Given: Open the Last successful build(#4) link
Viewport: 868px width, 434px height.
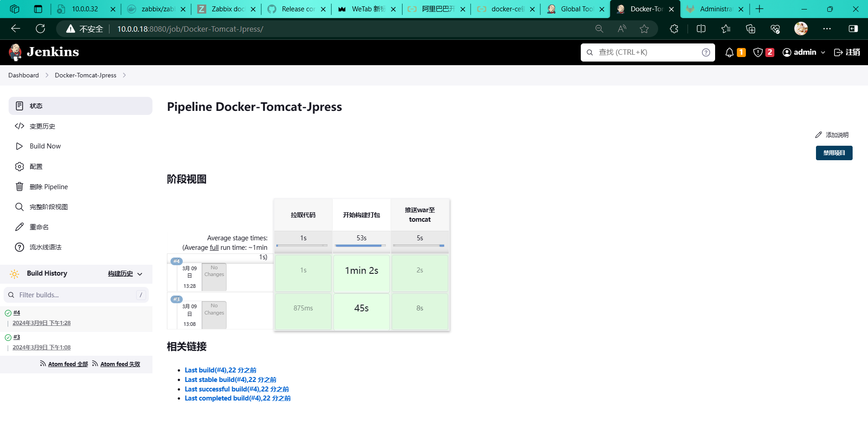Looking at the screenshot, I should pos(237,389).
